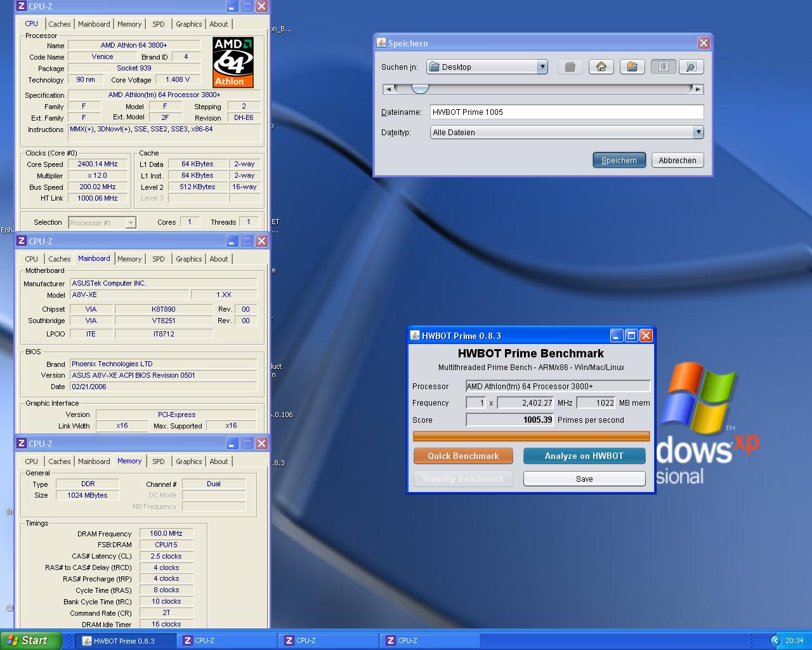Minimize the middle CPU-Z Mainboard window
This screenshot has width=812, height=650.
pyautogui.click(x=232, y=241)
